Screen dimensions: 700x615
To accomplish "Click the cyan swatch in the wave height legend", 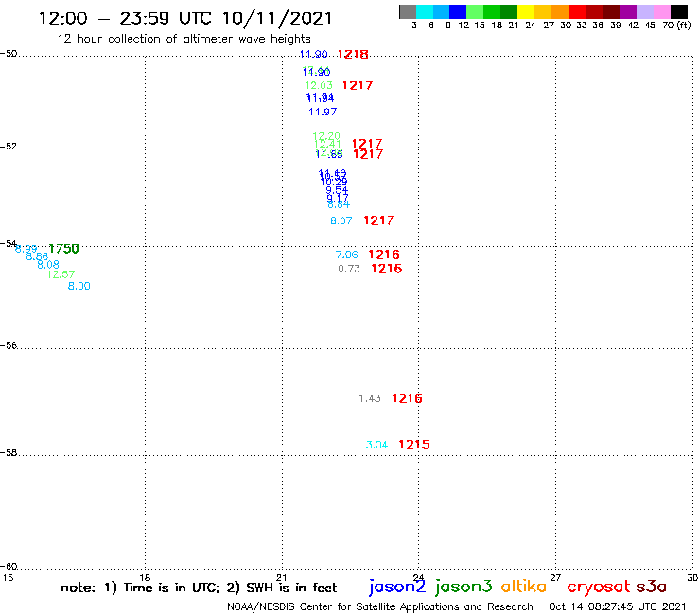I will coord(424,11).
